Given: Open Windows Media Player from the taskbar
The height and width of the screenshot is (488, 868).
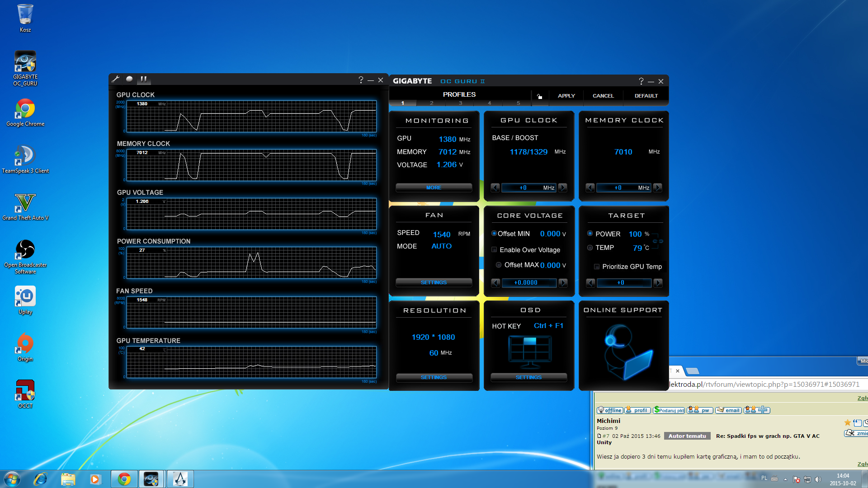Looking at the screenshot, I should pos(95,479).
